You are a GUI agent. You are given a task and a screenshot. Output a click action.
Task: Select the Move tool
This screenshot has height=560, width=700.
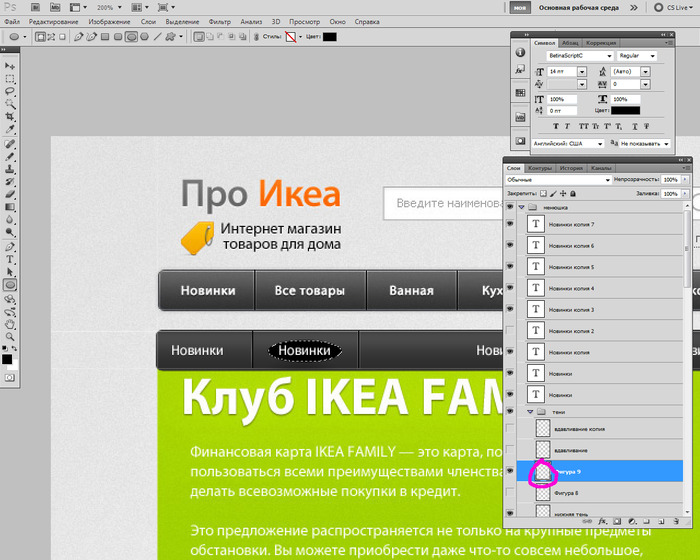pos(10,66)
